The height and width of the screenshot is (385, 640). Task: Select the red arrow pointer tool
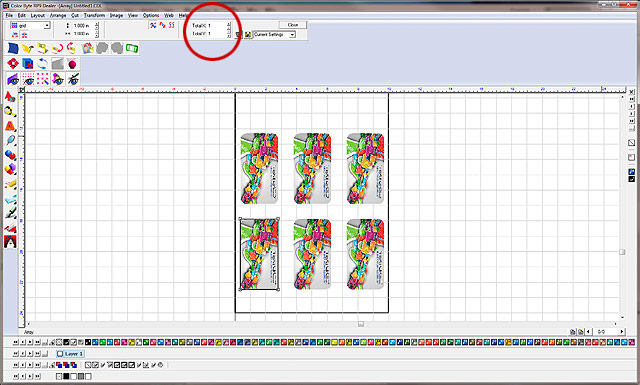[x=10, y=97]
